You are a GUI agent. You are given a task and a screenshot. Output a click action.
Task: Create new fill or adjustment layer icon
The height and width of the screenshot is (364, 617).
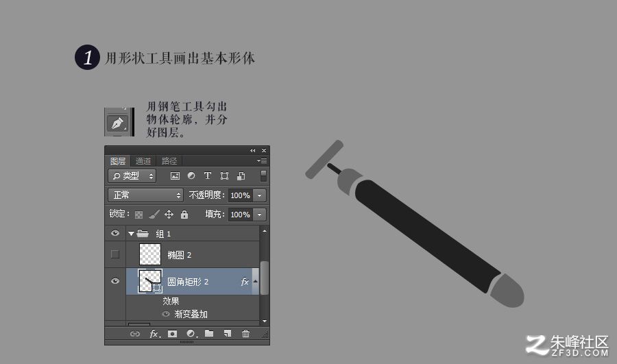point(192,334)
